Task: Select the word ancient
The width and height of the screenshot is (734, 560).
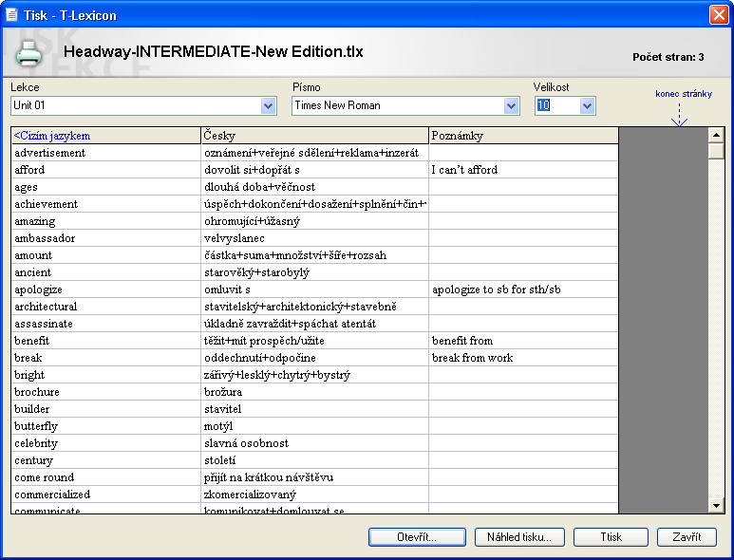Action: click(33, 272)
